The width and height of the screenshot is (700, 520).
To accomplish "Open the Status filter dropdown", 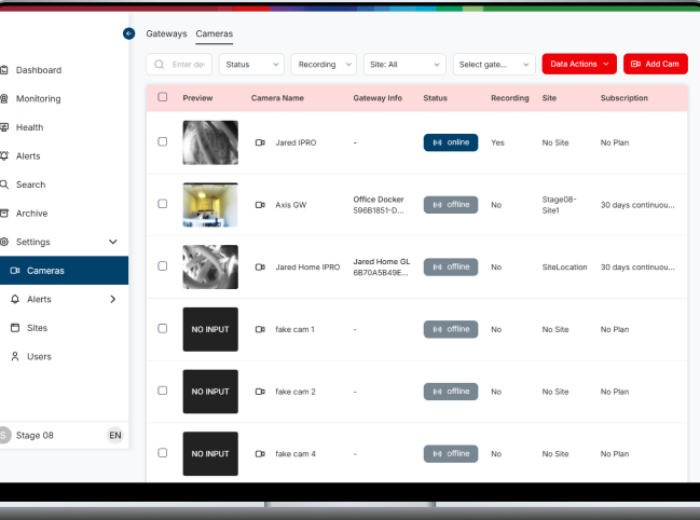I will [x=251, y=64].
